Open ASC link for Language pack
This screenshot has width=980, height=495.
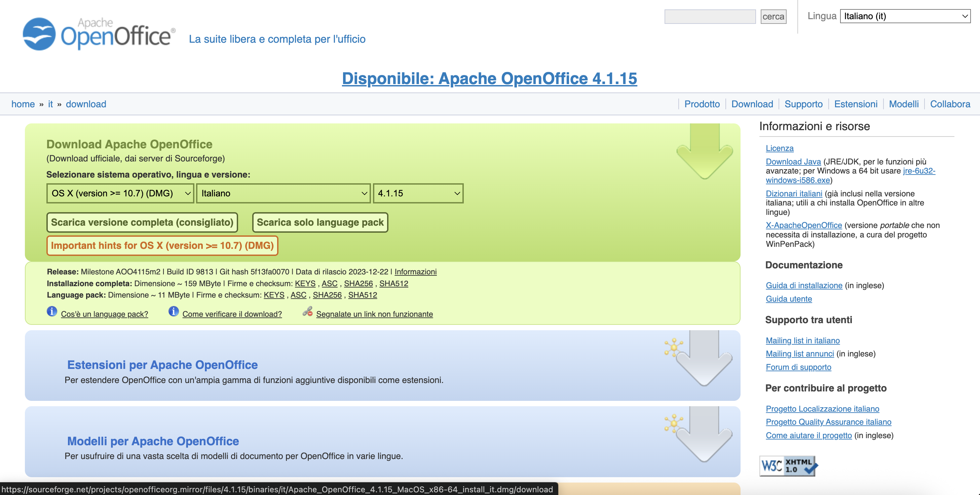pos(298,295)
